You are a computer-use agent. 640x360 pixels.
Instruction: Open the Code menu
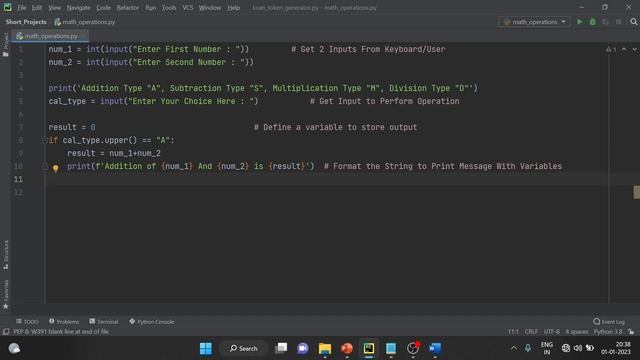pos(103,7)
